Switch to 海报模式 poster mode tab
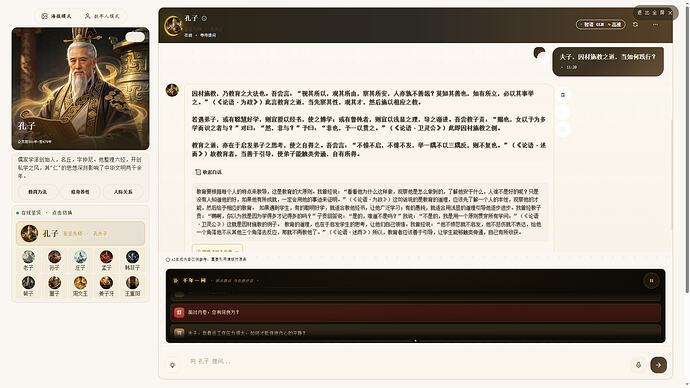The width and height of the screenshot is (690, 388). (x=56, y=16)
